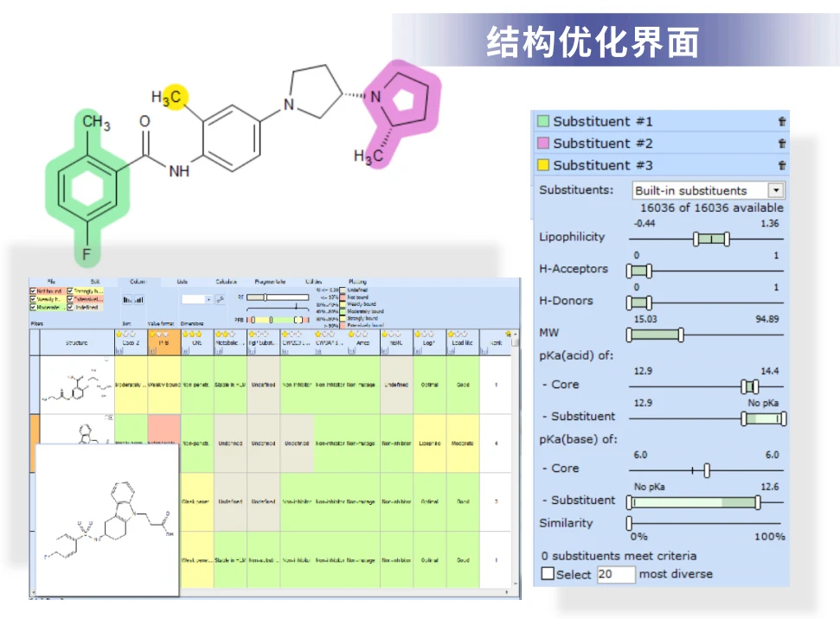Click the MW slider right handle
Image resolution: width=840 pixels, height=619 pixels.
[681, 335]
